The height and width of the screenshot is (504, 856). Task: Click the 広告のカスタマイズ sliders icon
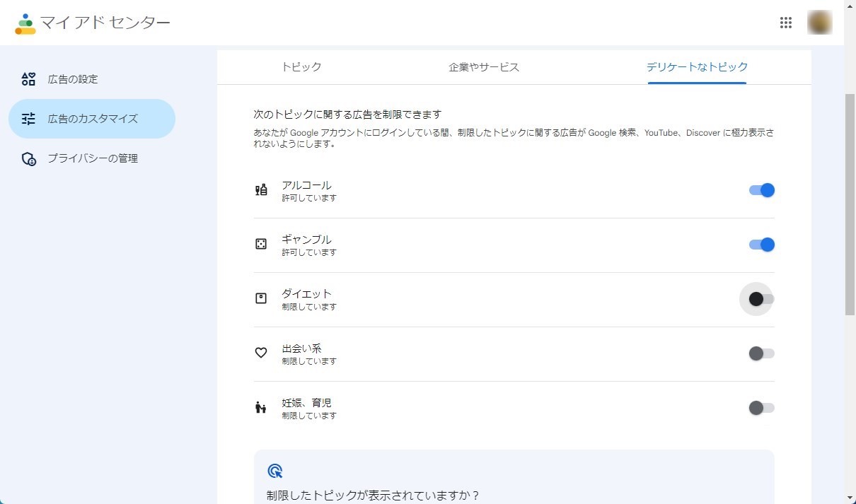[28, 119]
